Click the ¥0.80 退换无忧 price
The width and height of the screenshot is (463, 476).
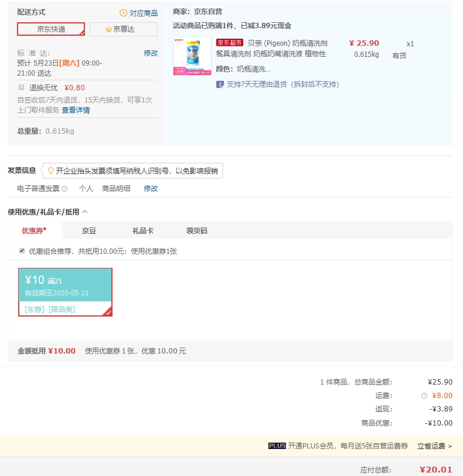(x=74, y=88)
